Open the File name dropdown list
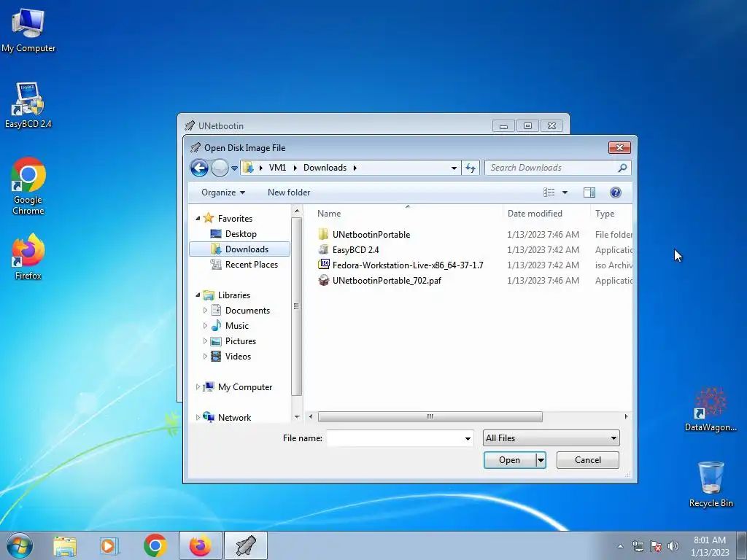This screenshot has width=747, height=560. click(x=468, y=438)
